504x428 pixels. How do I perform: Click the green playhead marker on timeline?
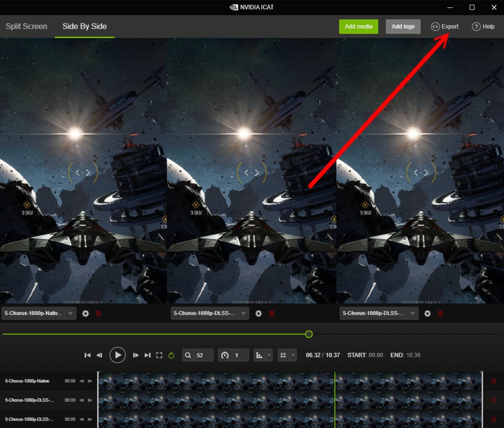tap(335, 400)
